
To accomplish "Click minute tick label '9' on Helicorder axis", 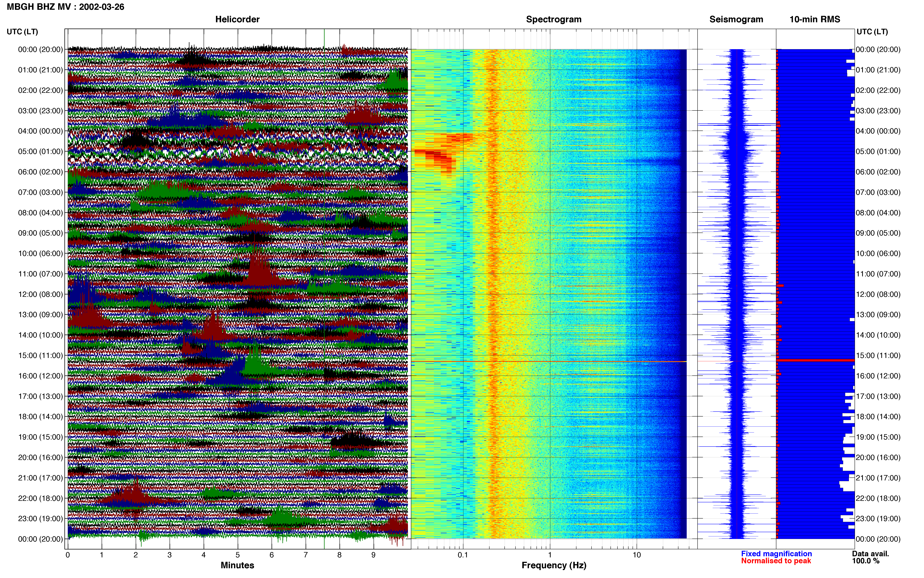I will tap(373, 555).
